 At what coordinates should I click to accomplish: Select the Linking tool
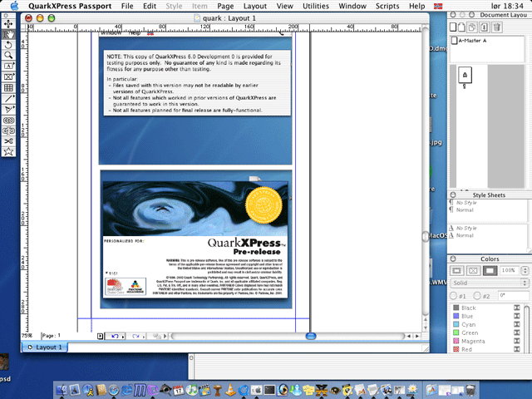[8, 121]
